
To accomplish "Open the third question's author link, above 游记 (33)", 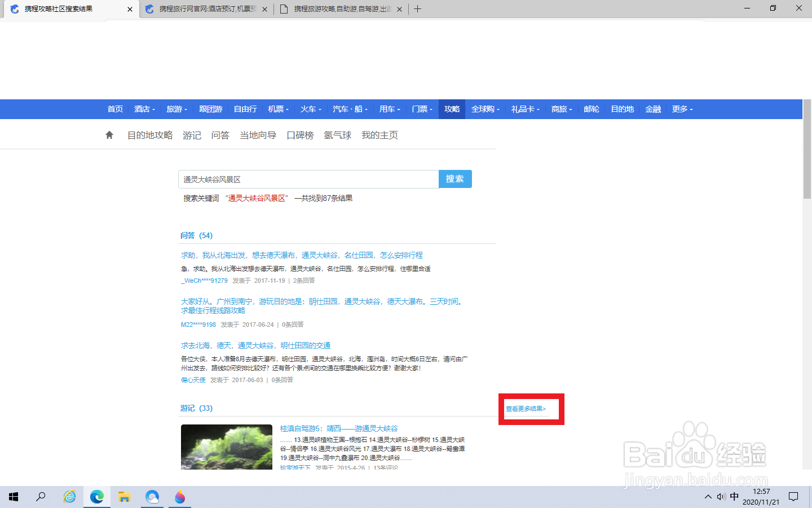I will pyautogui.click(x=193, y=380).
